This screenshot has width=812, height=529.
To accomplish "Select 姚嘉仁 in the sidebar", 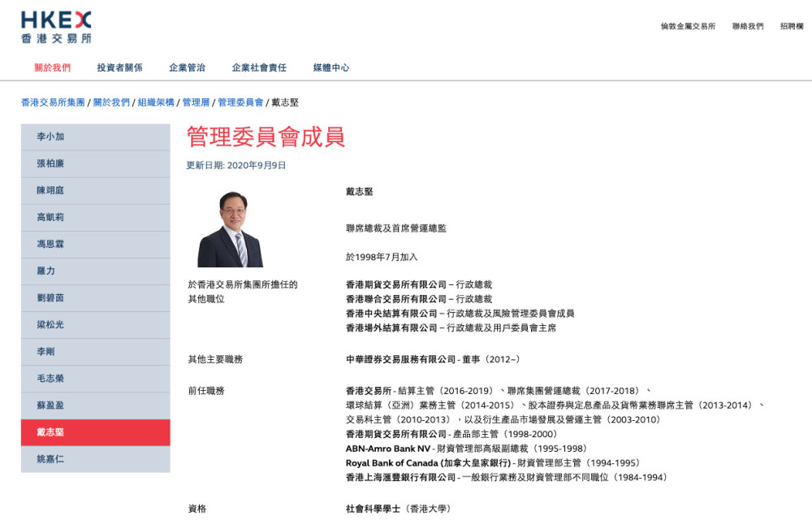I will pyautogui.click(x=95, y=460).
